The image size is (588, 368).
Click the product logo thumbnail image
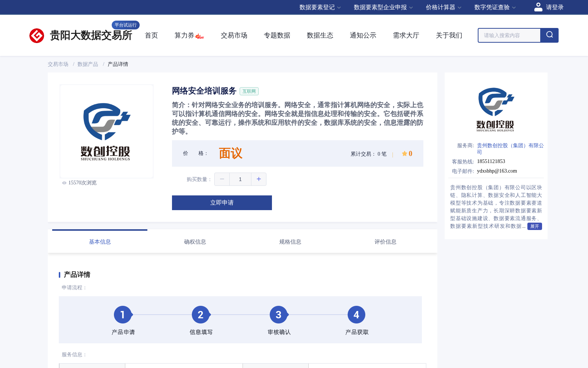click(x=107, y=131)
